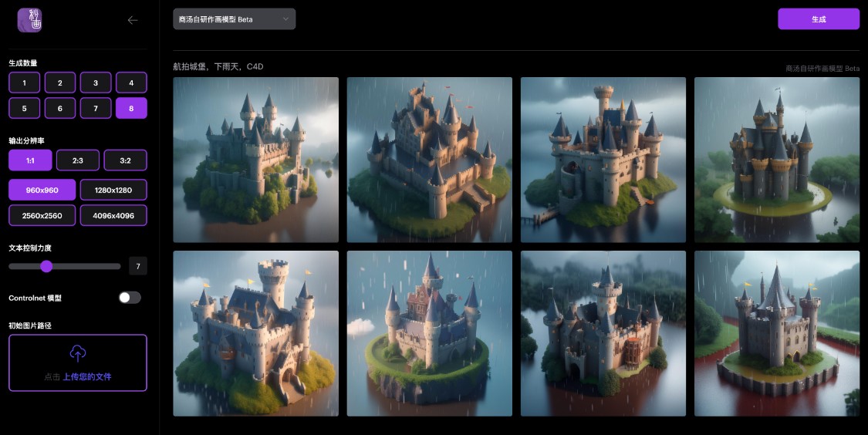
Task: Set generation count to 4
Action: click(131, 83)
